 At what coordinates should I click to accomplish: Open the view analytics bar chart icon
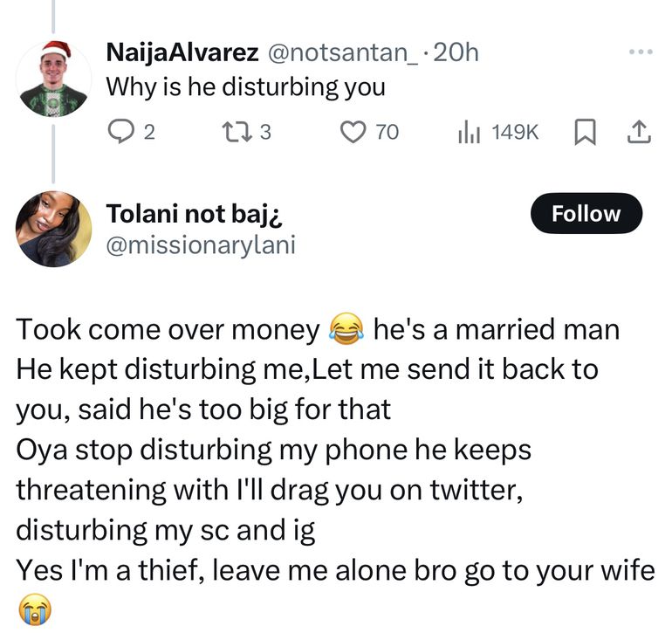(470, 132)
